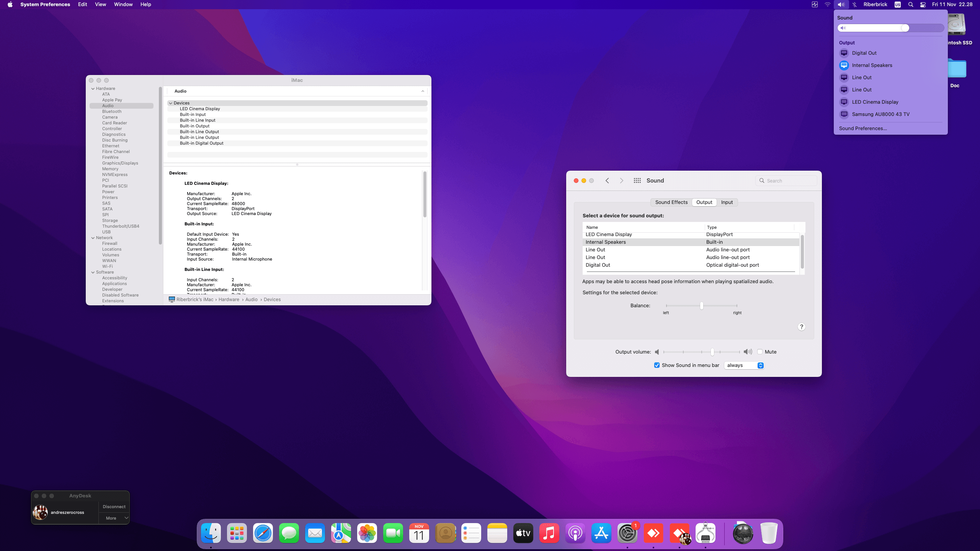Click Spotlight search icon in menu bar
The height and width of the screenshot is (551, 980).
911,5
